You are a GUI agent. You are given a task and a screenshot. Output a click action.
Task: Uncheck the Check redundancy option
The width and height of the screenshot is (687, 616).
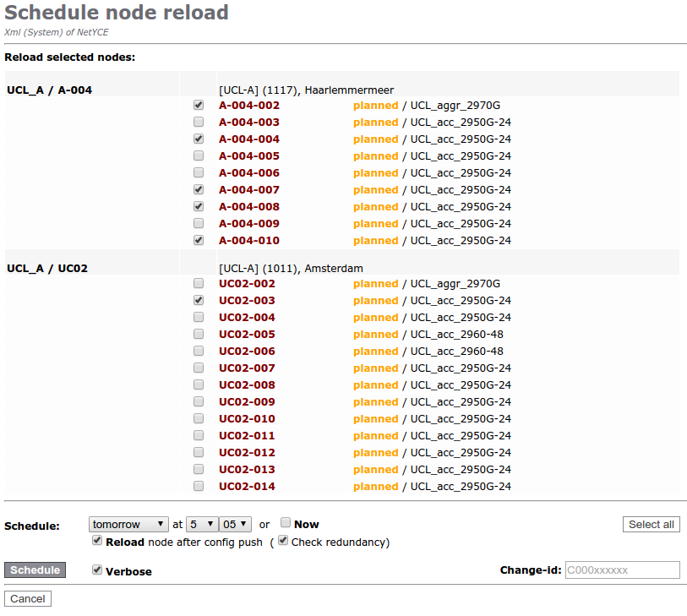pyautogui.click(x=283, y=541)
